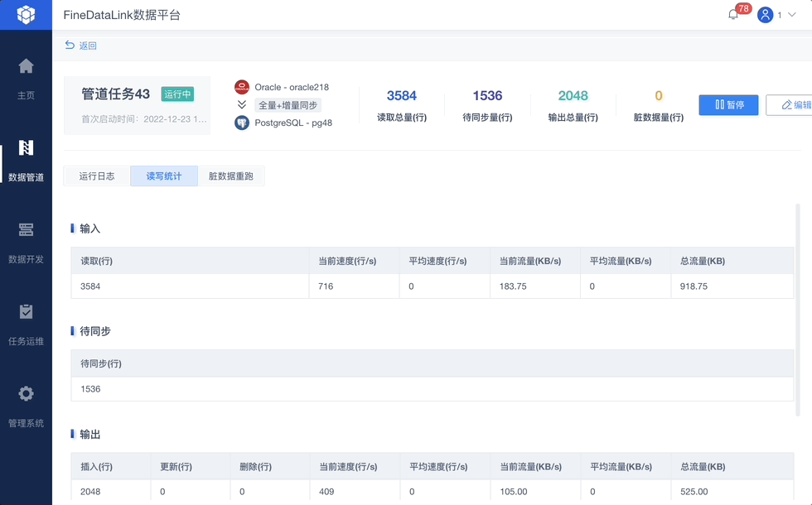Click output table cell 409
The image size is (812, 505).
[355, 492]
